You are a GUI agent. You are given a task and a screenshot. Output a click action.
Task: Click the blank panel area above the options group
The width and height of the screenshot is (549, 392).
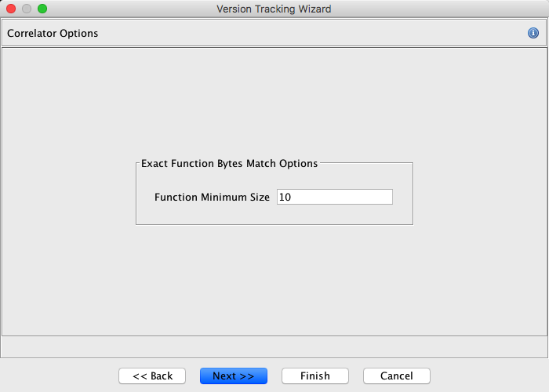[x=274, y=102]
